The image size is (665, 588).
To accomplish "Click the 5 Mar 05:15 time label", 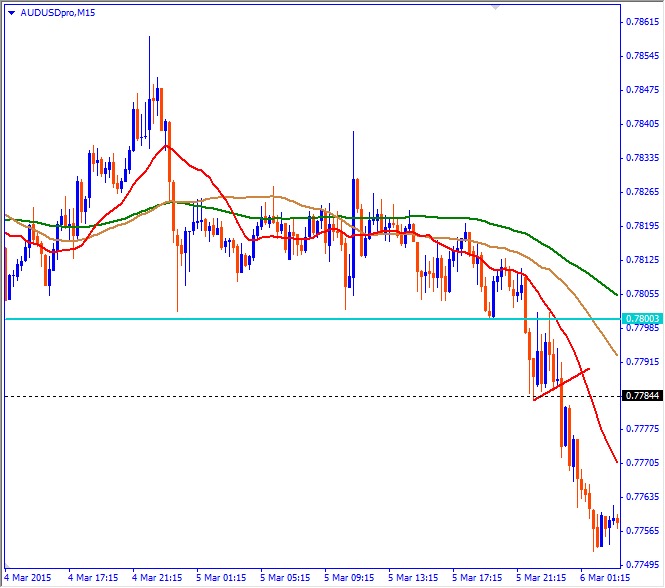I will tap(285, 578).
